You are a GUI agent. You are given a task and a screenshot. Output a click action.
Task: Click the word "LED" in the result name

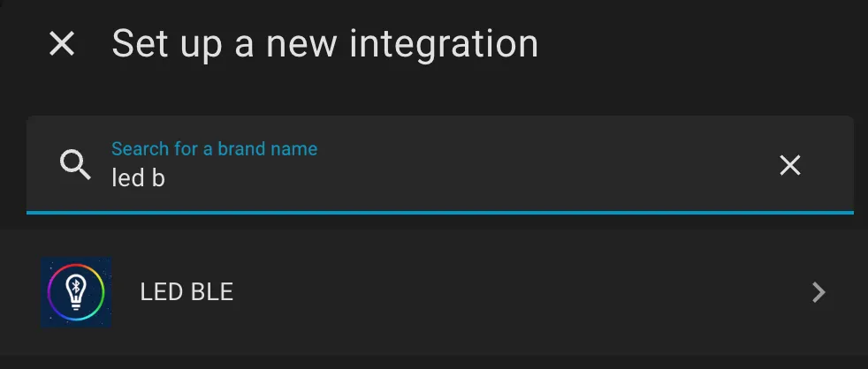point(161,292)
